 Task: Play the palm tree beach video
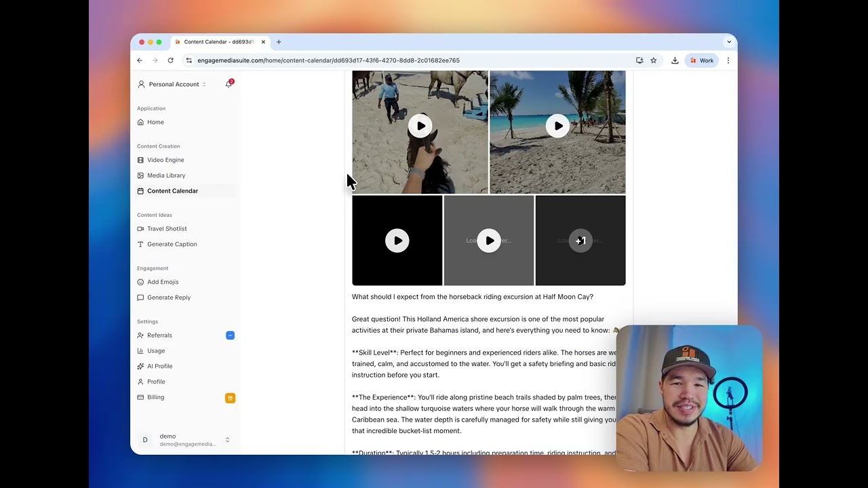coord(557,126)
